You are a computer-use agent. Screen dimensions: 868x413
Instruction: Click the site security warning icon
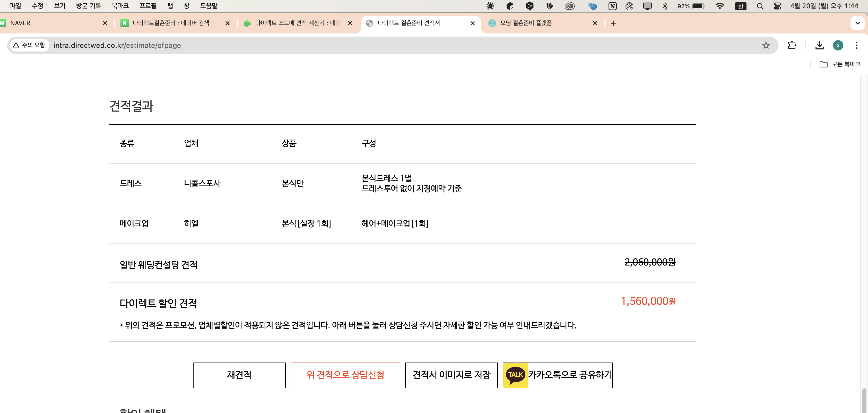coord(15,45)
